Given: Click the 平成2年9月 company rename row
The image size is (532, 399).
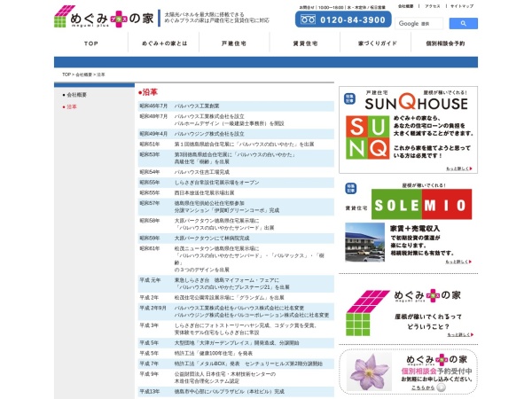Looking at the screenshot, I should [236, 311].
